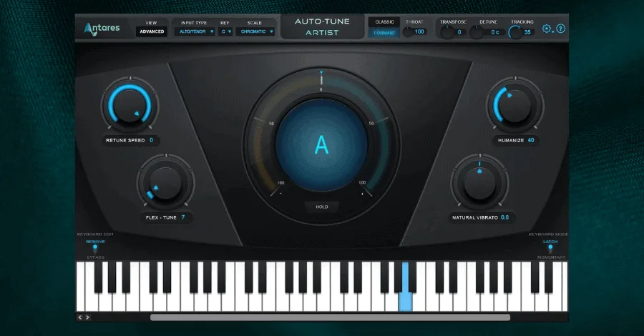Switch View via the ADVANCED button
The image size is (644, 336).
pos(152,31)
